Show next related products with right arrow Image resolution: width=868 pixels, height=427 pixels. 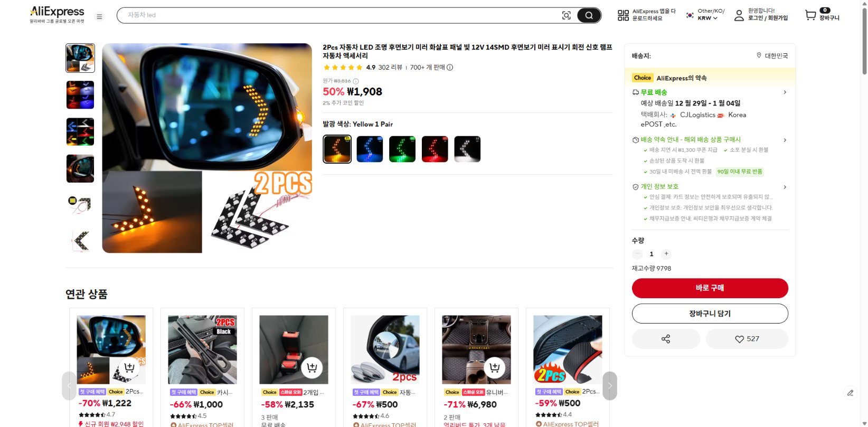(610, 386)
